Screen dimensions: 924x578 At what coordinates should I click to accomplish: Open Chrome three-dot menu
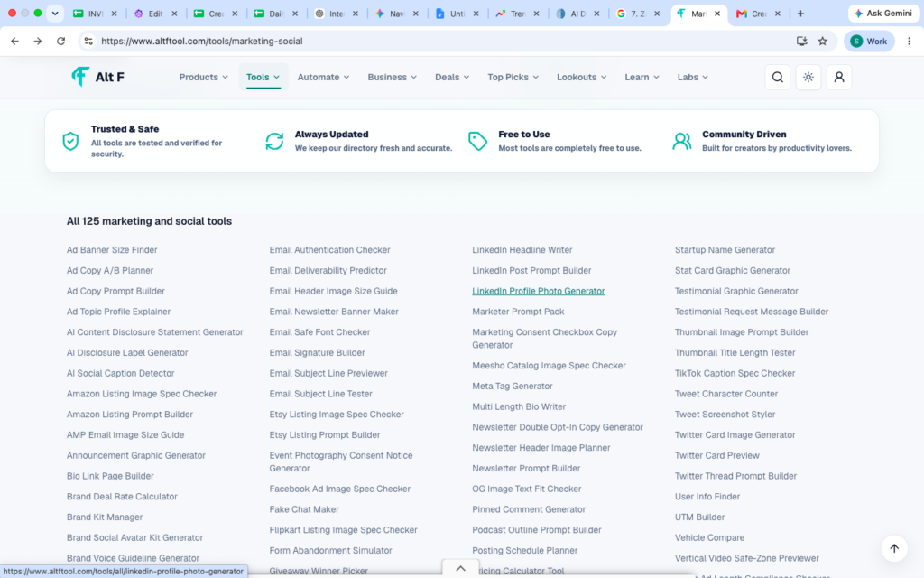(x=910, y=42)
